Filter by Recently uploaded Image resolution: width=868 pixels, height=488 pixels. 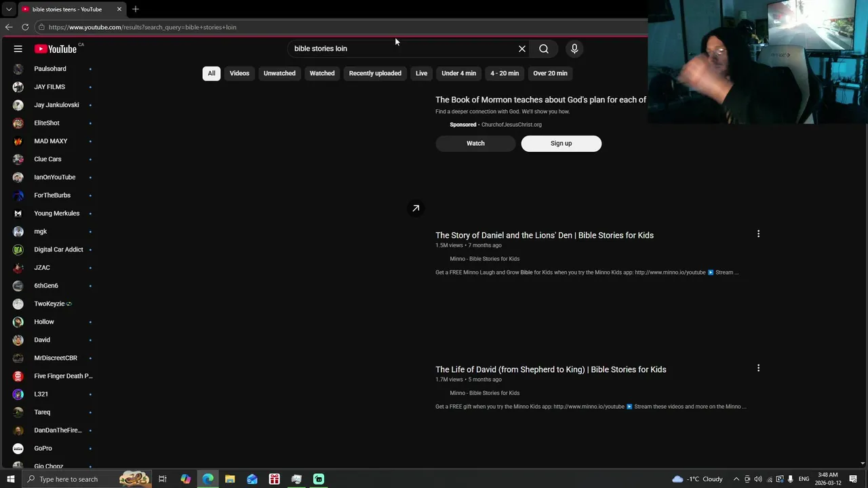(375, 73)
